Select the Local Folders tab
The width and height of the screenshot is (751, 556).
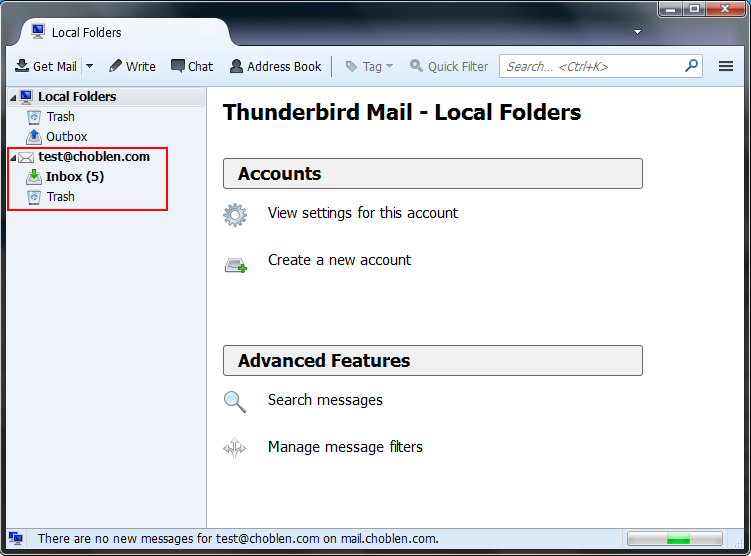[125, 32]
